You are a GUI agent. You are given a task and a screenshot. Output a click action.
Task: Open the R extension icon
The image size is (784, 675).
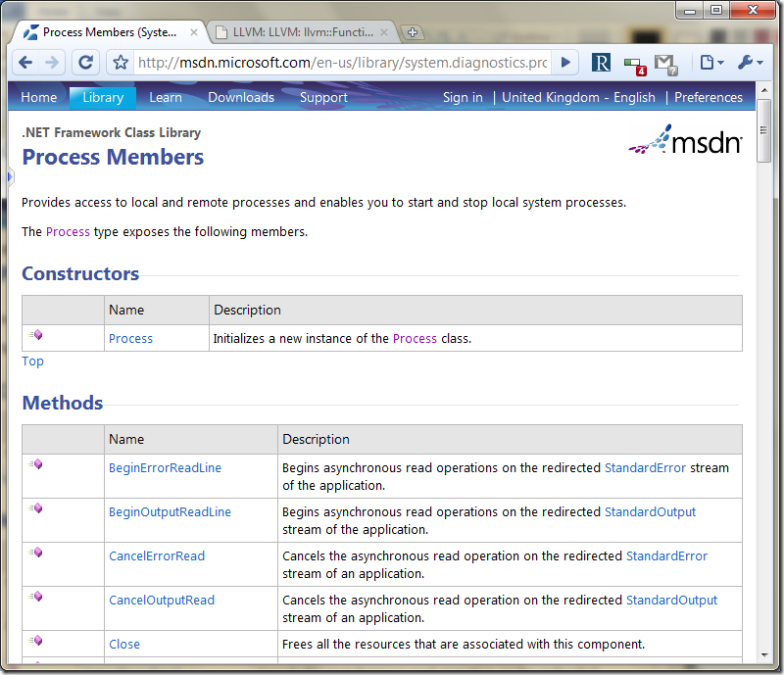pos(601,63)
